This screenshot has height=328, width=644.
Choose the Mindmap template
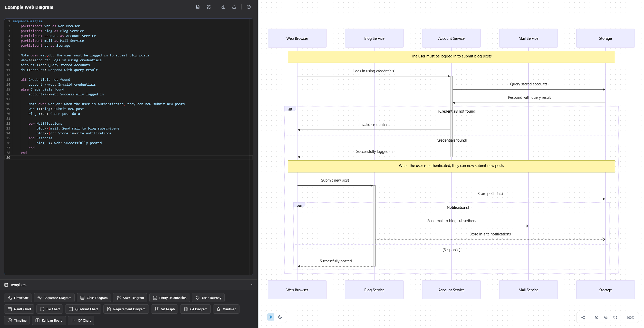(x=226, y=309)
